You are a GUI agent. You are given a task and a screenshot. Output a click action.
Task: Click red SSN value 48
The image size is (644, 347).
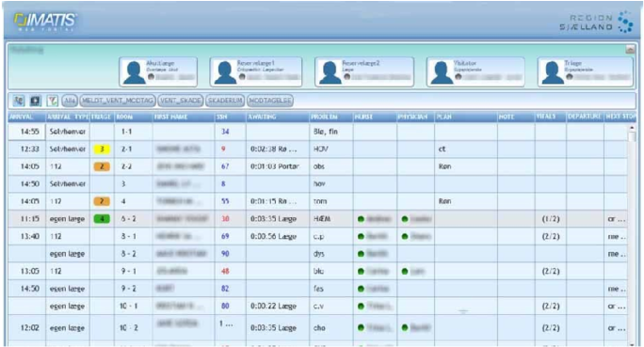pyautogui.click(x=225, y=271)
